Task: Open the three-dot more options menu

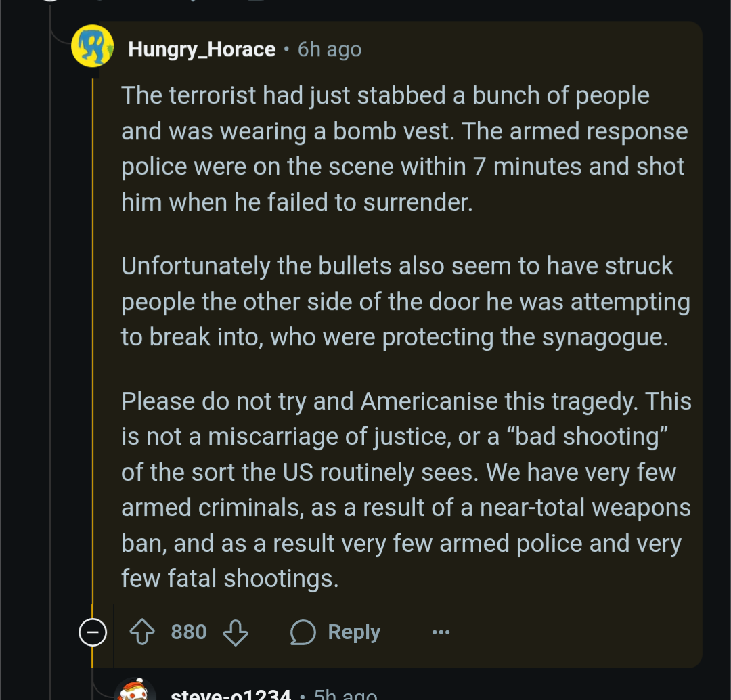Action: (441, 632)
